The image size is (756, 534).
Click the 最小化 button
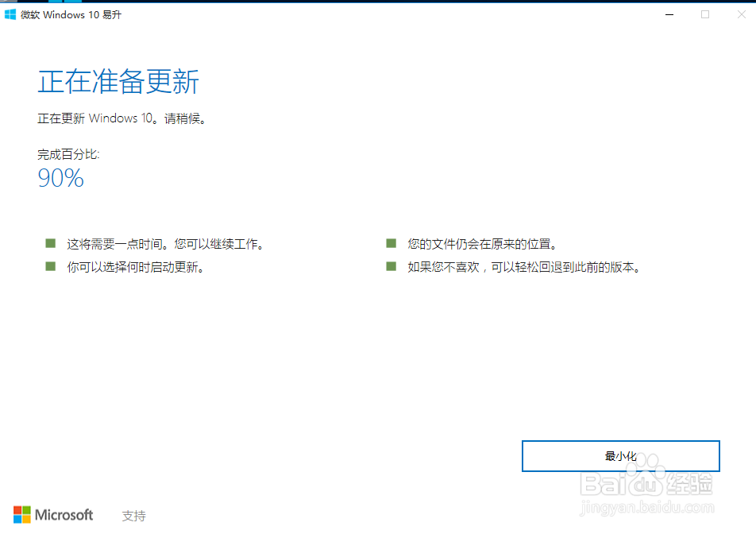[x=620, y=456]
